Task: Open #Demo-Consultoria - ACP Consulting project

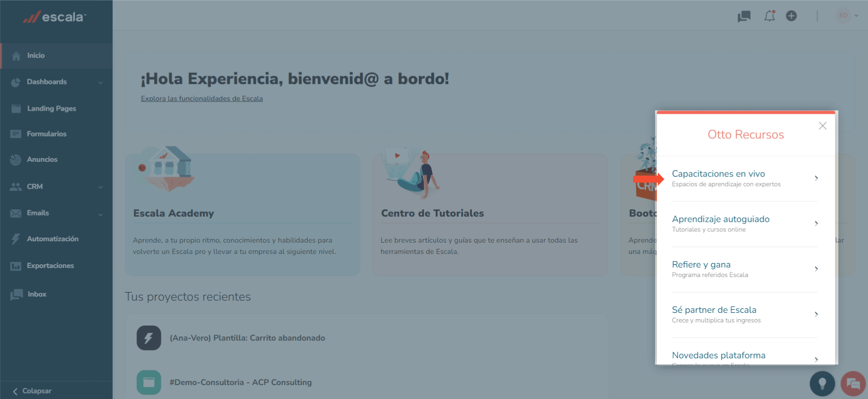Action: (x=241, y=382)
